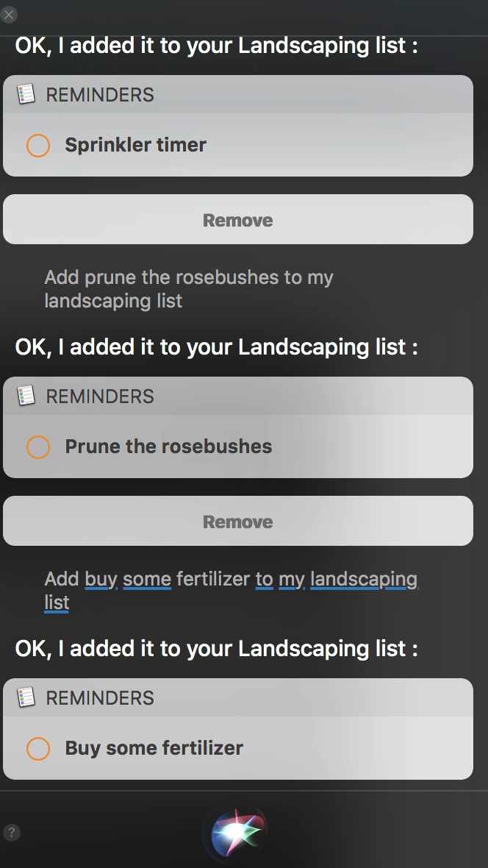The image size is (488, 868).
Task: Edit the 'Add prune the rosebushes' request text
Action: click(x=189, y=289)
